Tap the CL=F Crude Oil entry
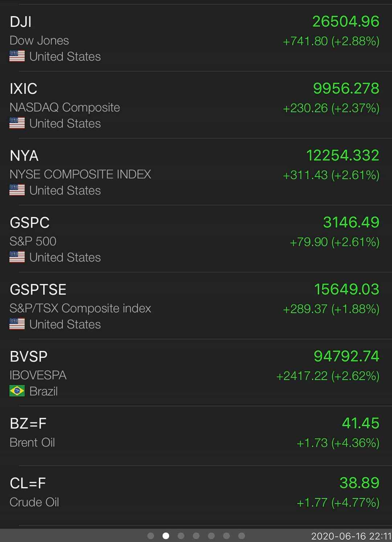The image size is (392, 542). click(28, 484)
